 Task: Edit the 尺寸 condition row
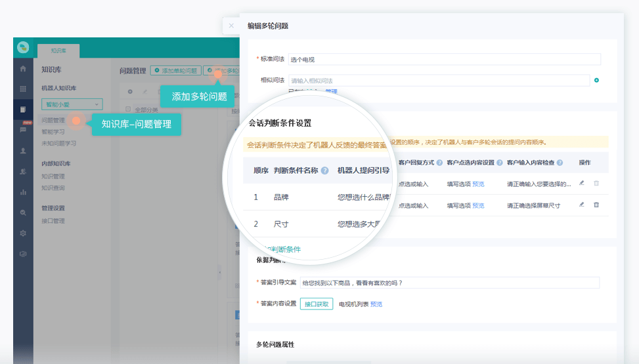click(582, 205)
